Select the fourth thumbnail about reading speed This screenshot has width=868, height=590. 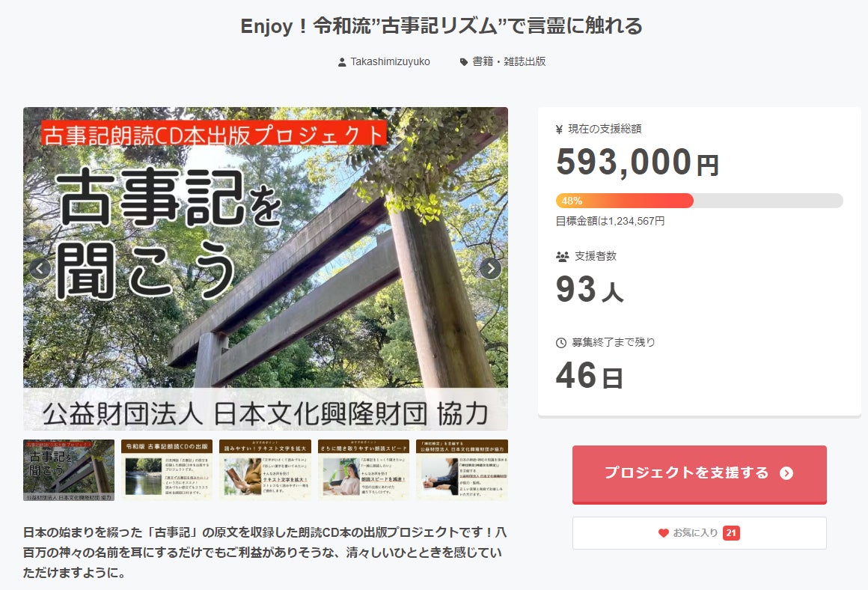(364, 470)
